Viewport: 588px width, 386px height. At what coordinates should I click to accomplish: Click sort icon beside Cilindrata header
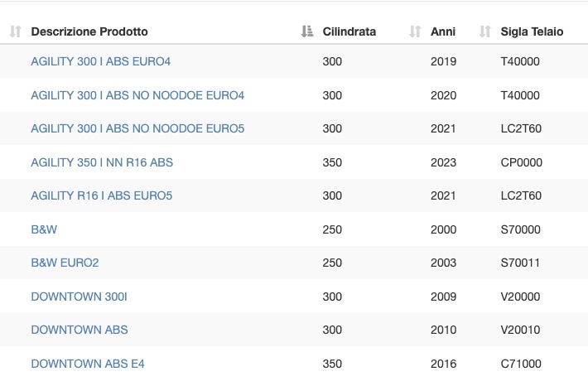click(307, 31)
